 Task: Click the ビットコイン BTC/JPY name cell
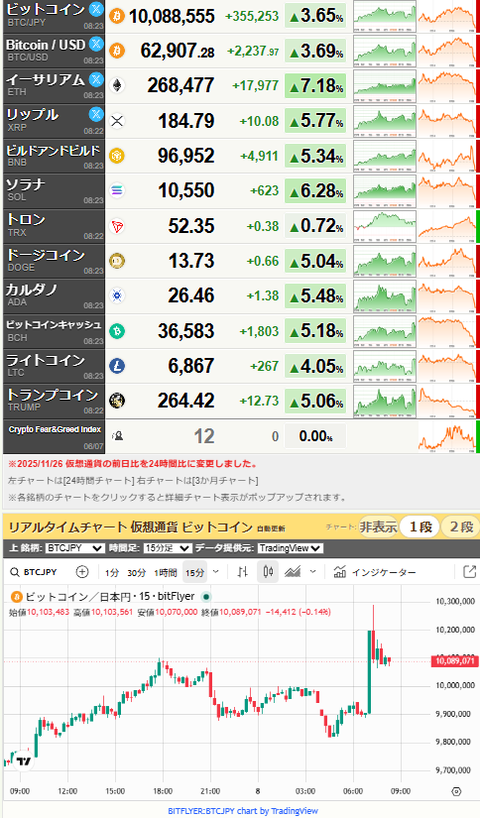click(54, 16)
